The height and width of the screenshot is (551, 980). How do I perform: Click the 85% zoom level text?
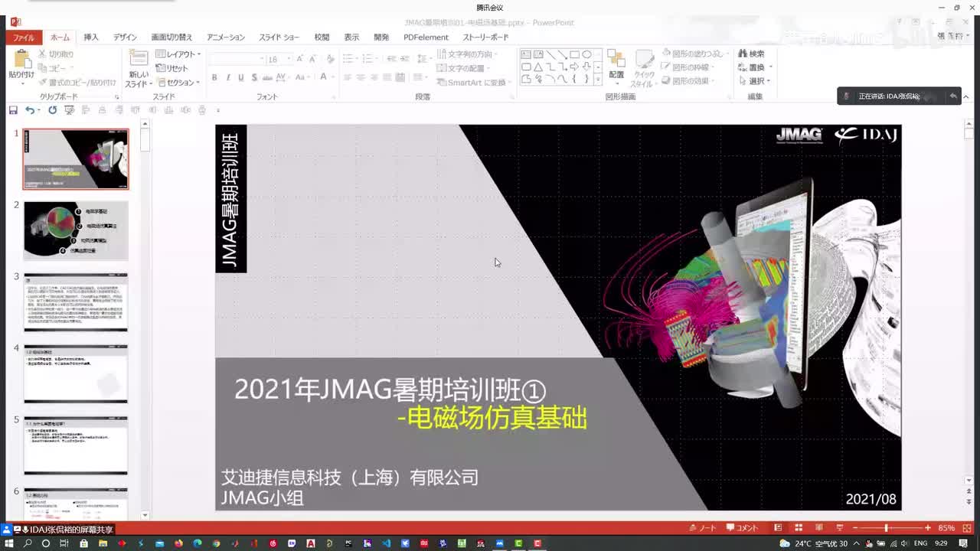[946, 528]
